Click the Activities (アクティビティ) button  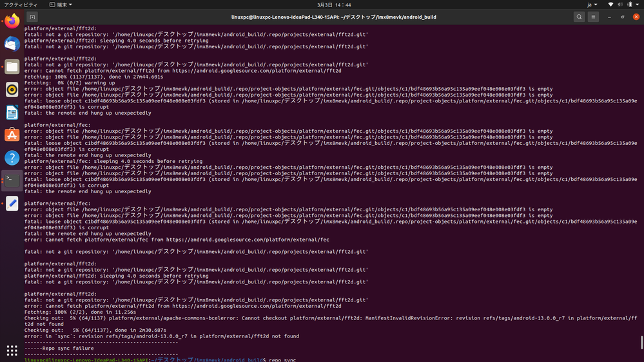point(21,5)
